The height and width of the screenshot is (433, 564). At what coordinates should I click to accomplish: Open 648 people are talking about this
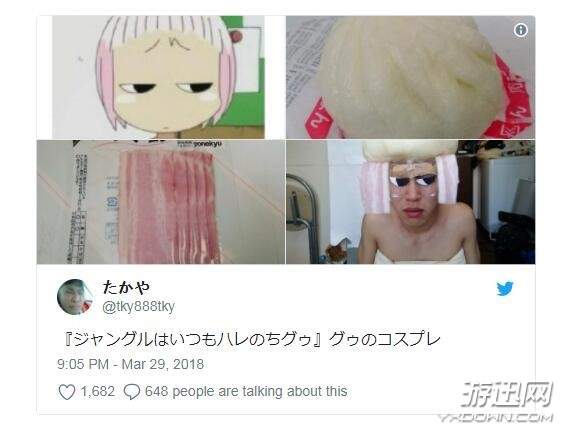click(246, 391)
